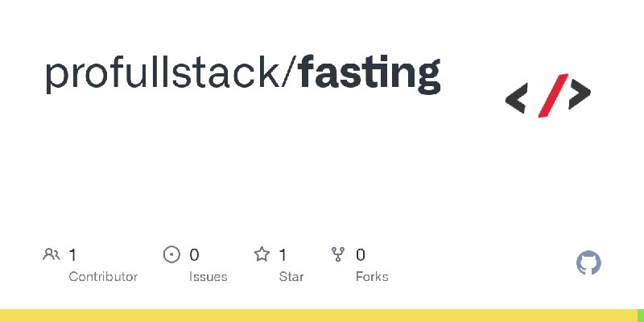
Task: Click the Issues label
Action: pos(208,277)
